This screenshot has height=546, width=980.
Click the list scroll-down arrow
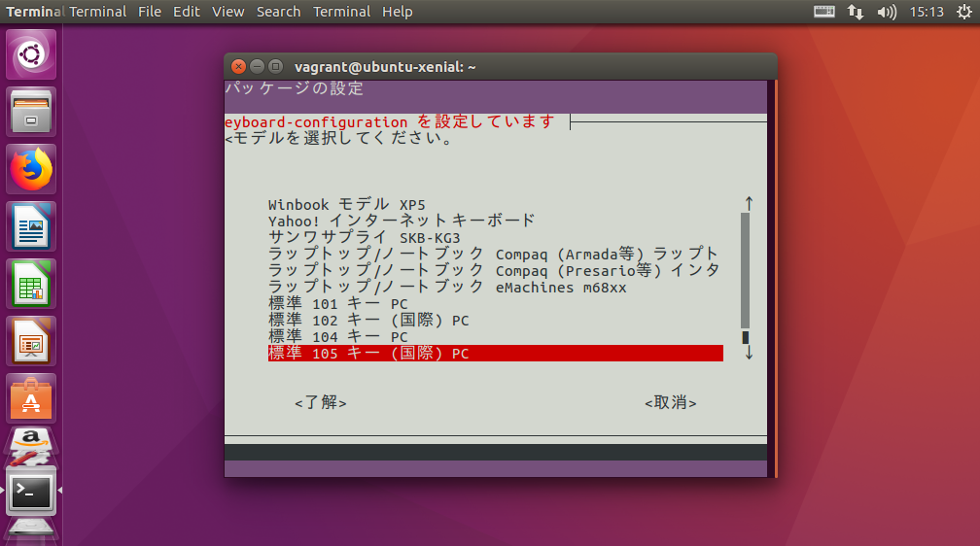pos(749,353)
